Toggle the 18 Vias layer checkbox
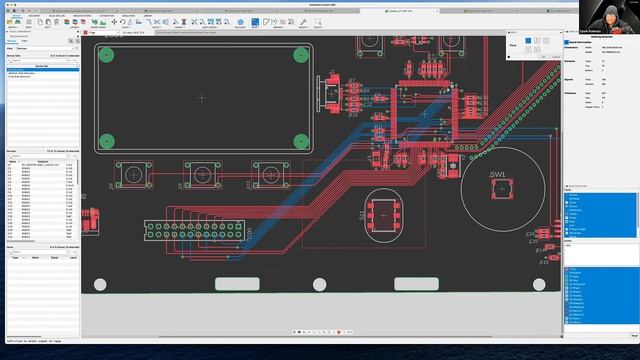This screenshot has height=360, width=640. [567, 280]
